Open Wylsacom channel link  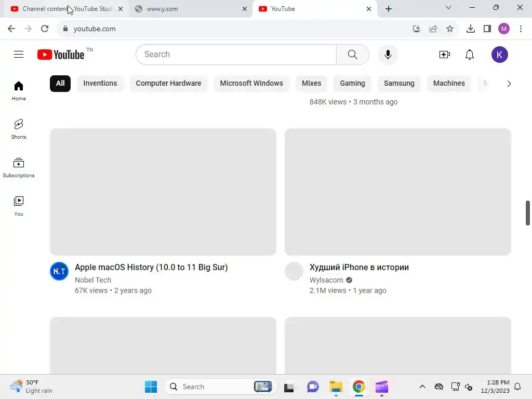[x=326, y=280]
